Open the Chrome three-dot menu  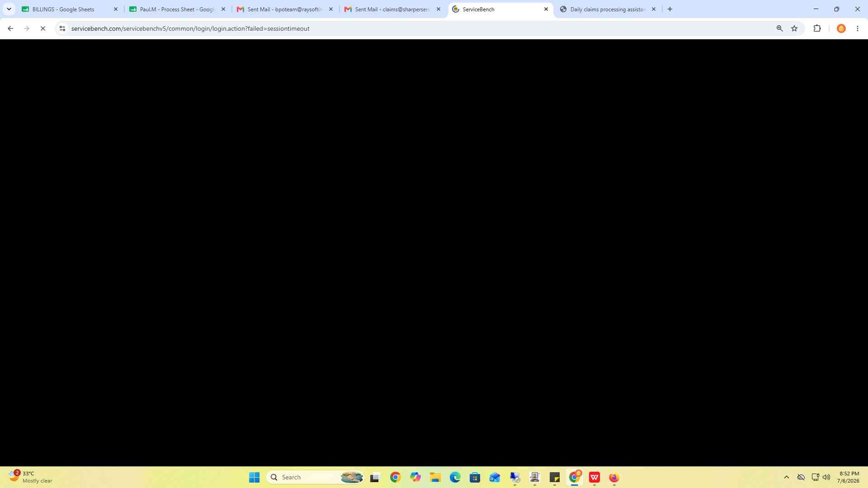[858, 28]
